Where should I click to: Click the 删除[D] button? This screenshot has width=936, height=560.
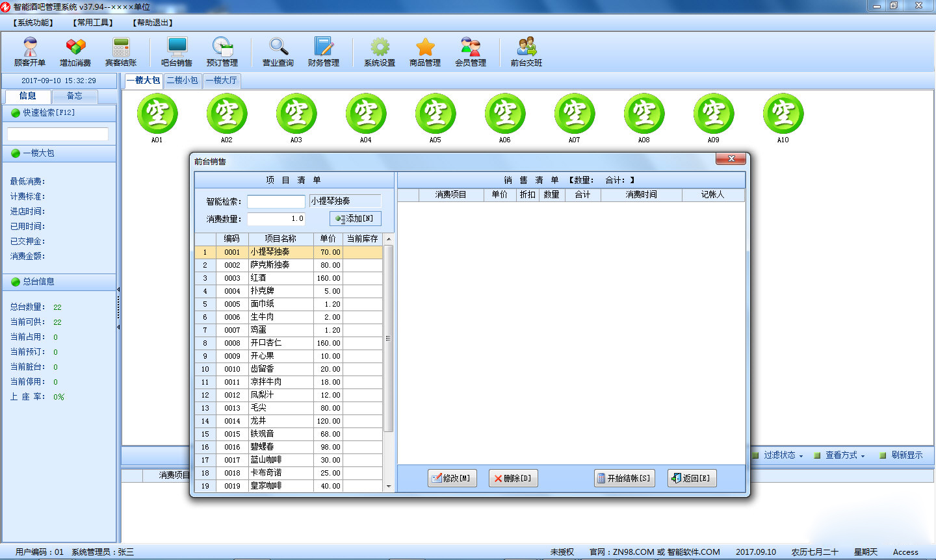(x=513, y=478)
